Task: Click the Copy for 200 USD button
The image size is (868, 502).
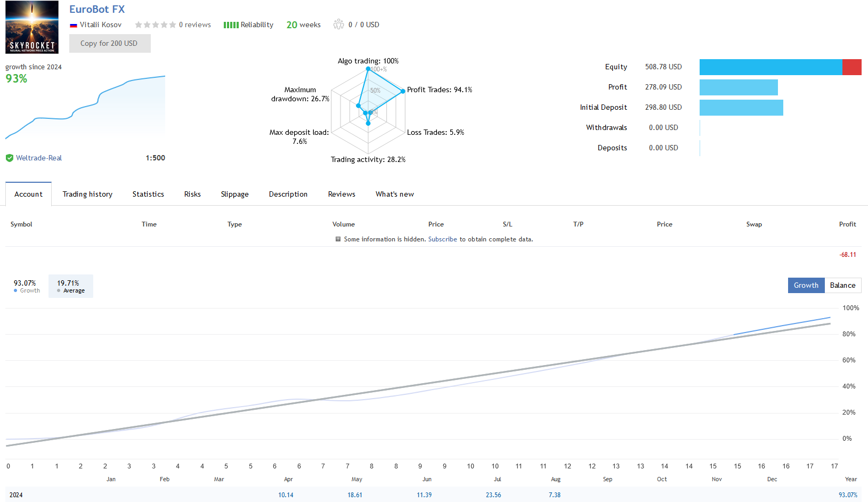Action: point(110,43)
